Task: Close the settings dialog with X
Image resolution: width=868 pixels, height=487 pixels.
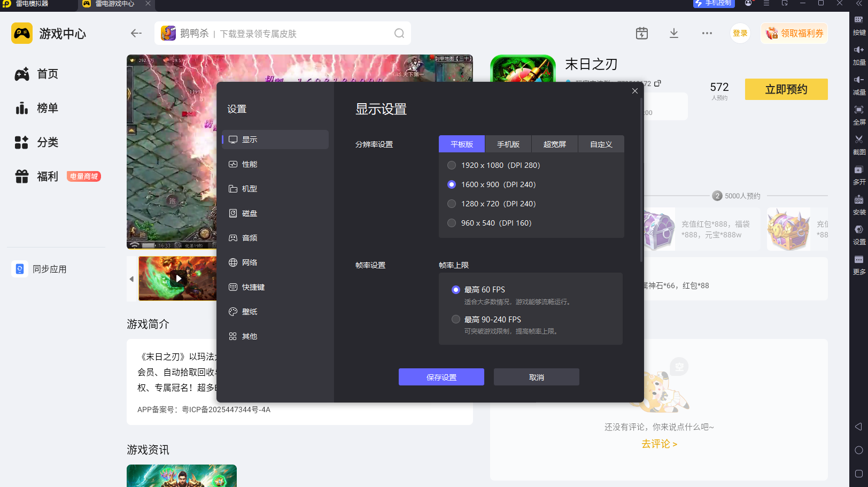Action: tap(635, 91)
